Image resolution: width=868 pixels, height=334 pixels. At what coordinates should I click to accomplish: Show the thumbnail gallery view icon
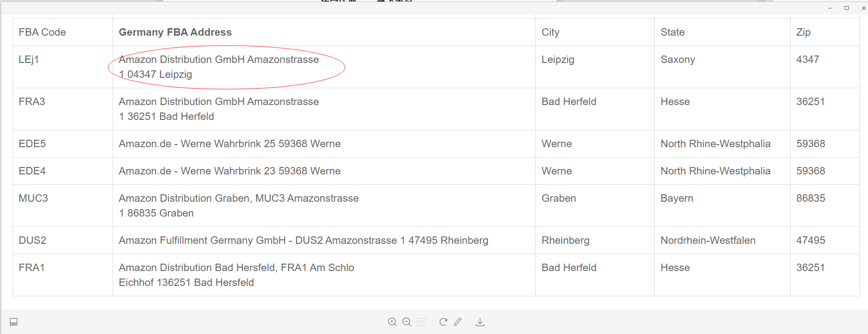(14, 322)
